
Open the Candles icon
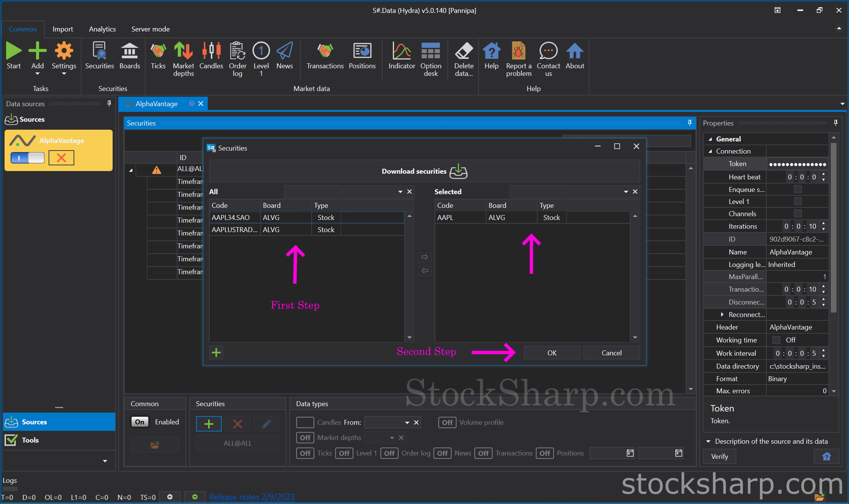pos(211,51)
